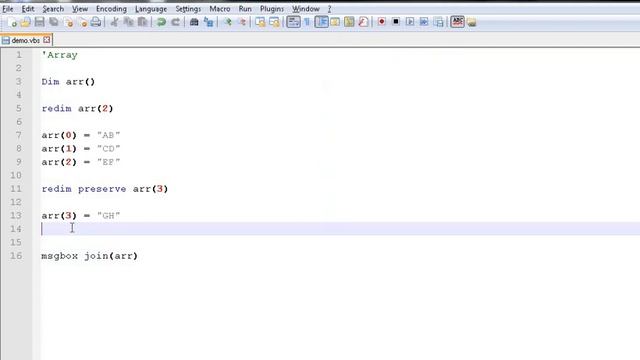Viewport: 640px width, 360px height.
Task: Click "redim preserve arr(3)" line
Action: 105,189
